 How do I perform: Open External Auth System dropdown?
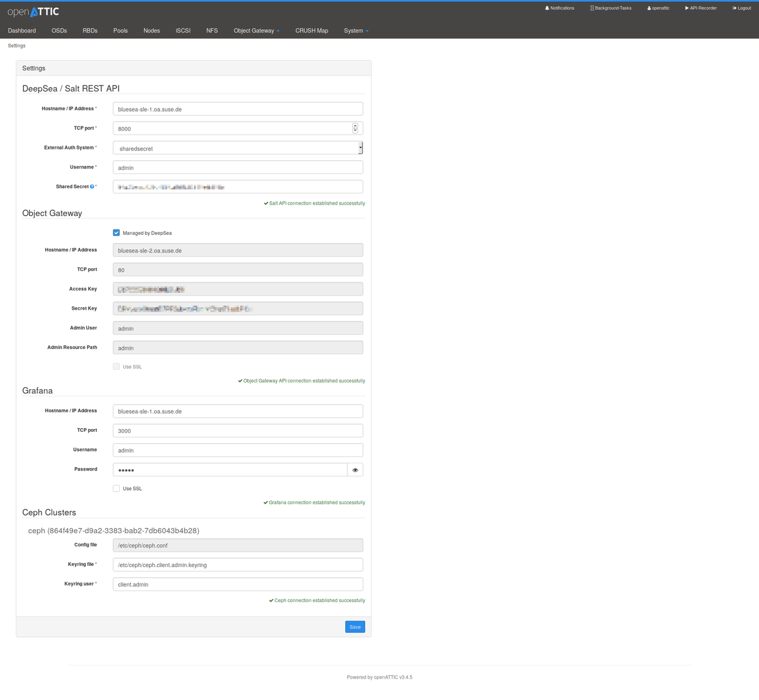pos(238,148)
